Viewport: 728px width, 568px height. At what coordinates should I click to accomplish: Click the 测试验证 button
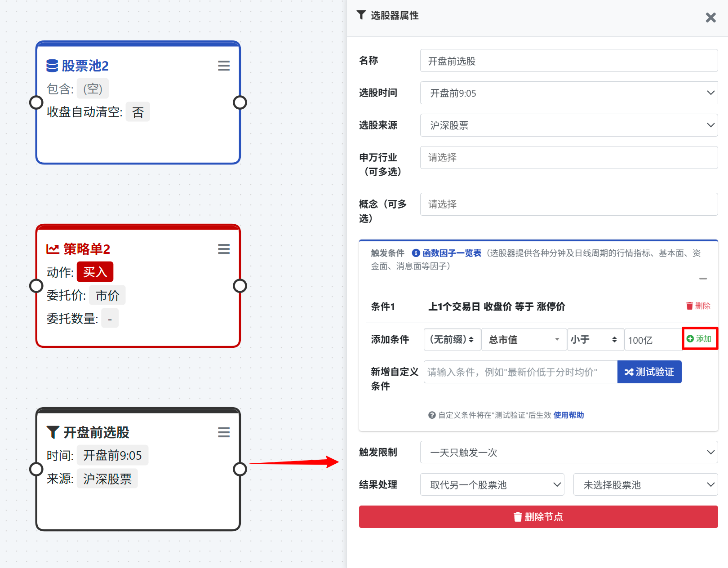pos(649,372)
